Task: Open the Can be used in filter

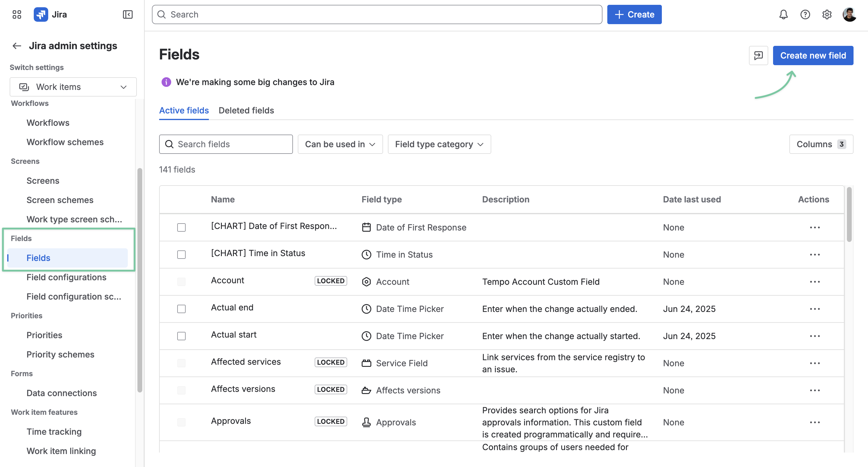Action: click(340, 144)
